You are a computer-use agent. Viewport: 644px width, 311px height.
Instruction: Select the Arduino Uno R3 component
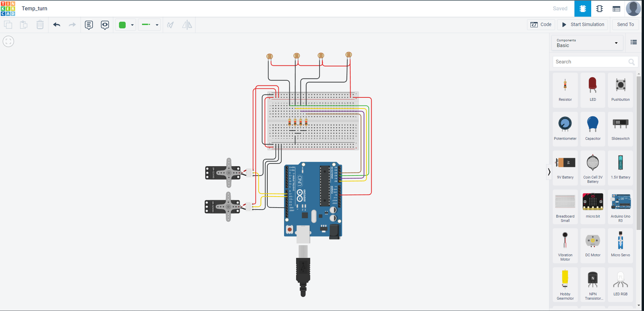[621, 207]
